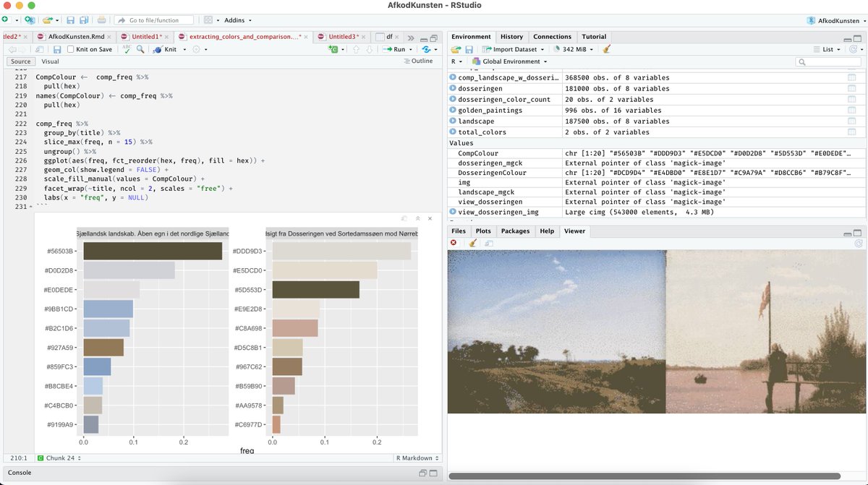Open Knit options dropdown arrow
The height and width of the screenshot is (485, 868).
click(x=184, y=49)
